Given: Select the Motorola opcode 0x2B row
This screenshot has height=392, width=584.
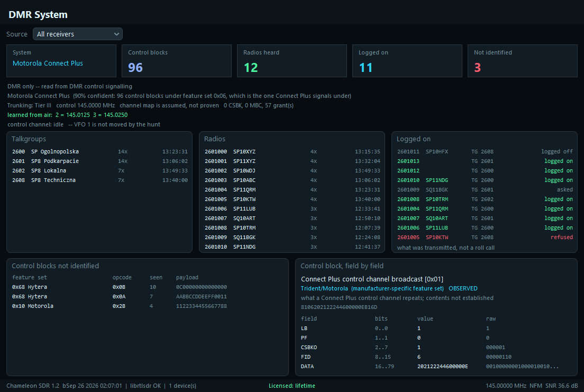Looking at the screenshot, I should pyautogui.click(x=148, y=306).
